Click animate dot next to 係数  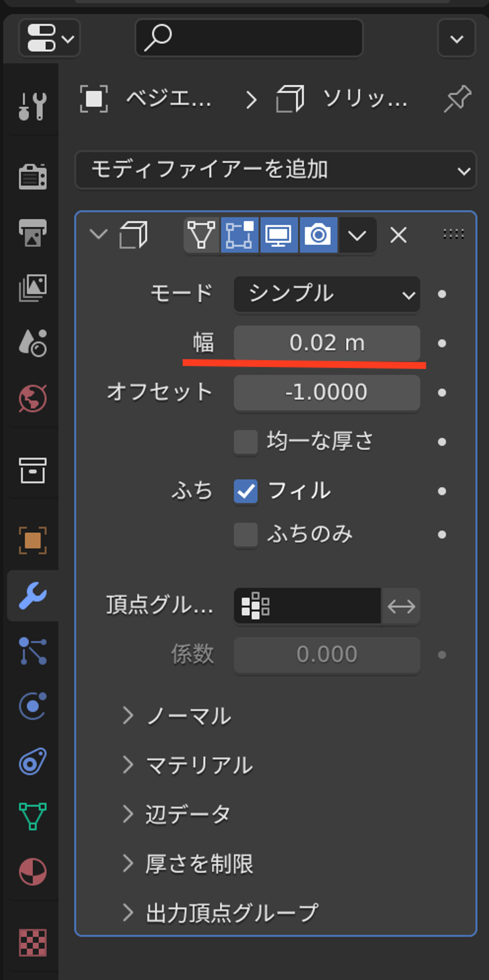(x=442, y=655)
